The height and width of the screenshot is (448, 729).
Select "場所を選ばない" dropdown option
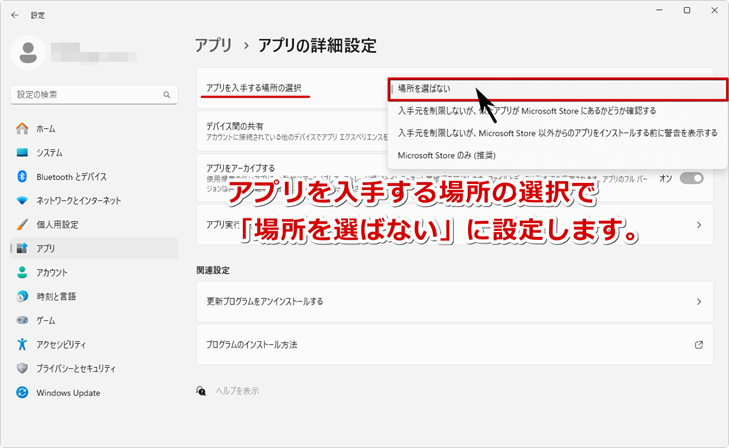tap(555, 89)
